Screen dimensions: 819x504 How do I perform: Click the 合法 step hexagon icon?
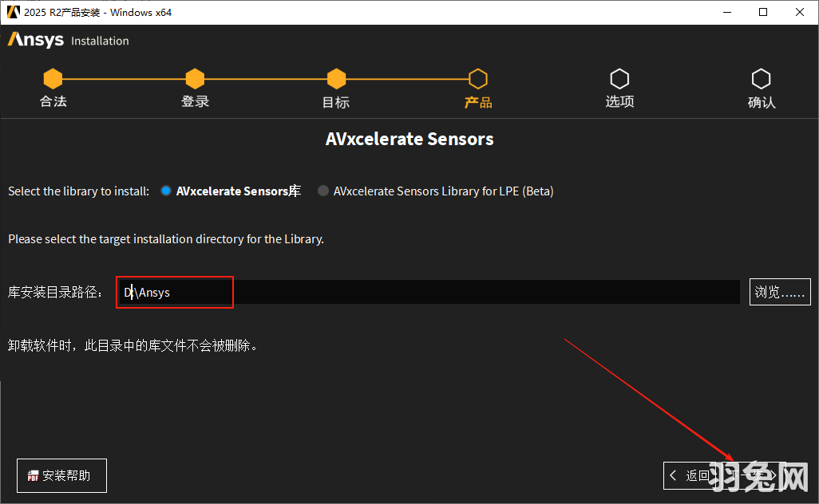[53, 79]
